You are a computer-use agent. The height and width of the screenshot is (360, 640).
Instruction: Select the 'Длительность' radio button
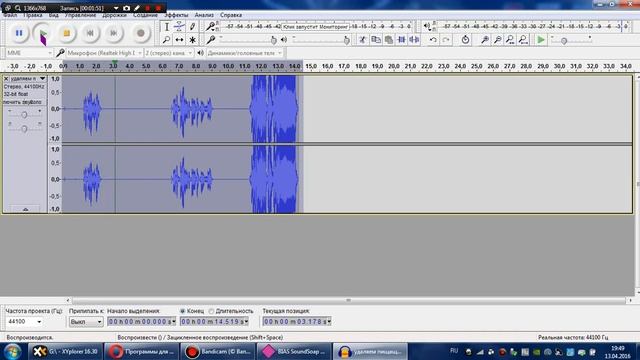211,311
